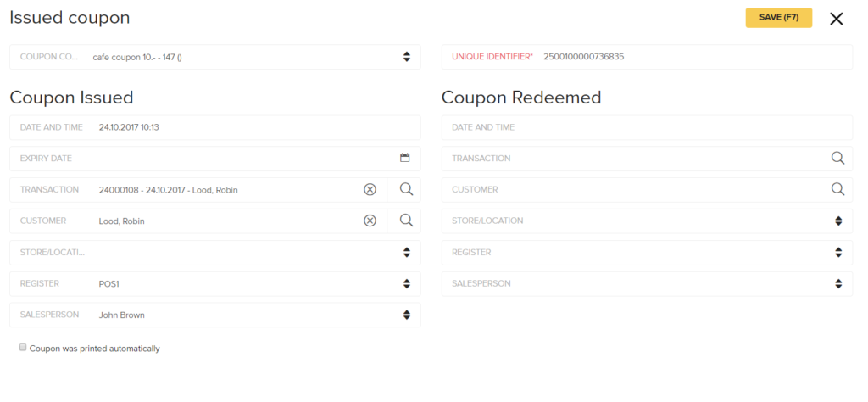
Task: Focus the redeemed Date and Time field
Action: (x=647, y=127)
